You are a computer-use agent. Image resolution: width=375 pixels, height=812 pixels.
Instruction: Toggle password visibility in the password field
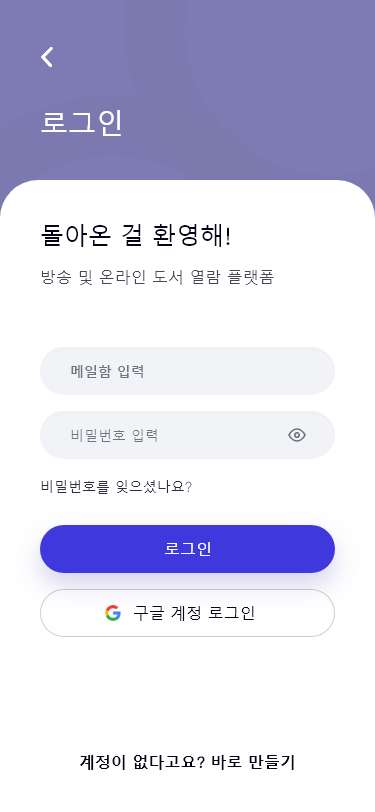pos(297,435)
